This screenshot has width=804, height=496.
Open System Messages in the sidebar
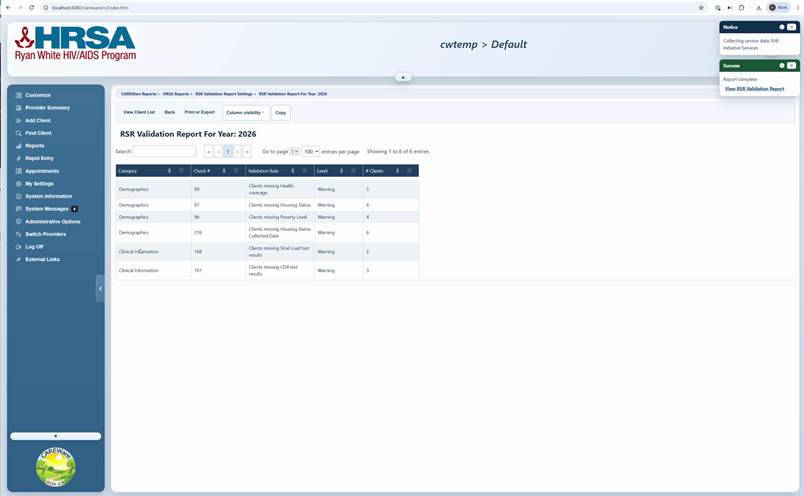click(46, 209)
